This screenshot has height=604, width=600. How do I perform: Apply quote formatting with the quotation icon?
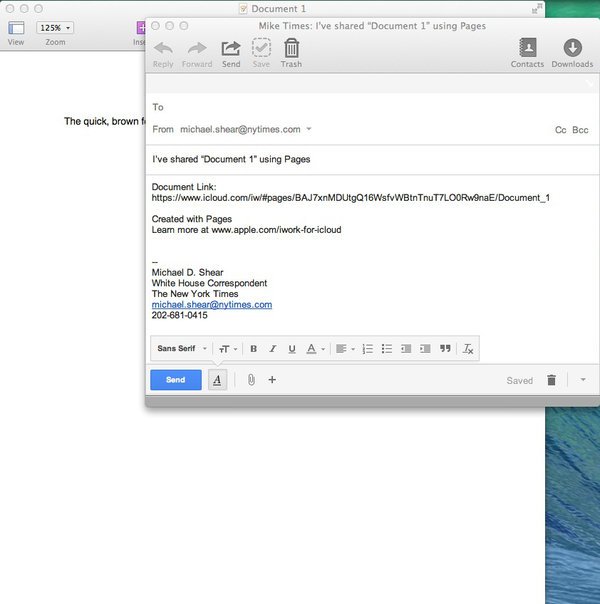point(445,349)
